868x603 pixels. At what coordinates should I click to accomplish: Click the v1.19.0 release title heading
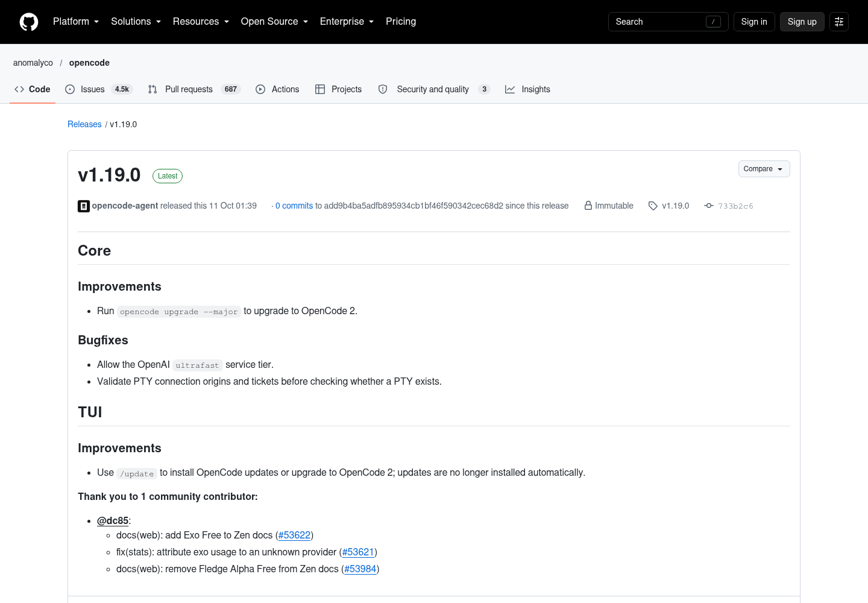pyautogui.click(x=109, y=175)
